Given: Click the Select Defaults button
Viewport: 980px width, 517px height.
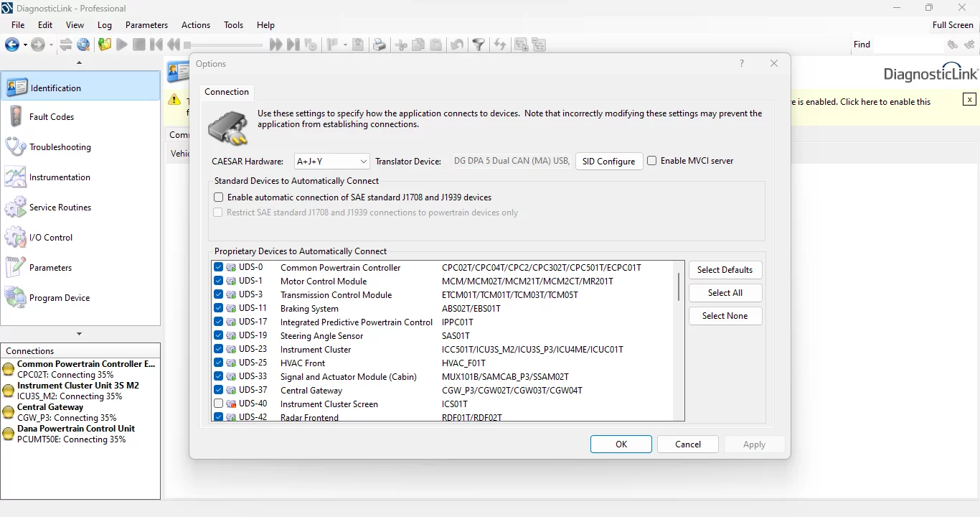Looking at the screenshot, I should [x=725, y=270].
